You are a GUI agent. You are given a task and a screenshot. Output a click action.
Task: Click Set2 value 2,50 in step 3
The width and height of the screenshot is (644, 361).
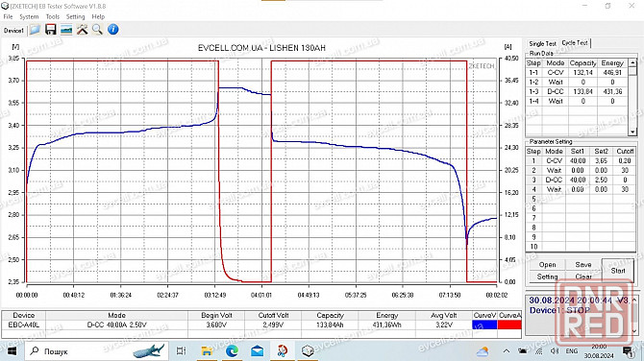coord(602,180)
